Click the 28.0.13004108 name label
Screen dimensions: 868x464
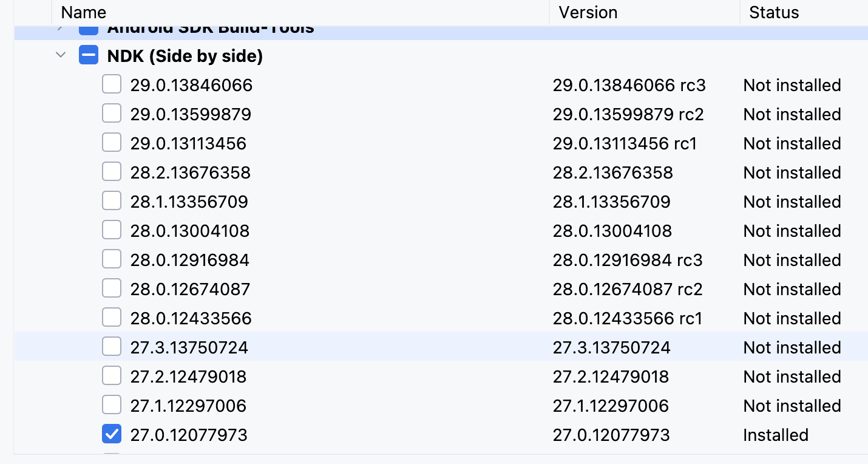190,231
